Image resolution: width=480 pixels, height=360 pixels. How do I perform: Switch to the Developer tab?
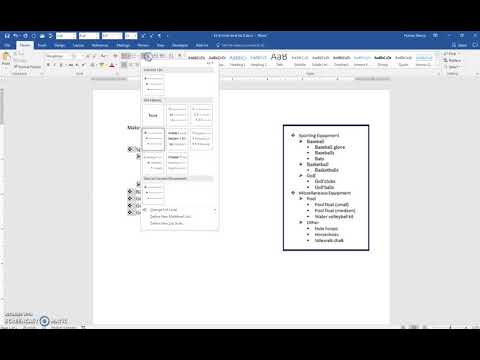180,45
